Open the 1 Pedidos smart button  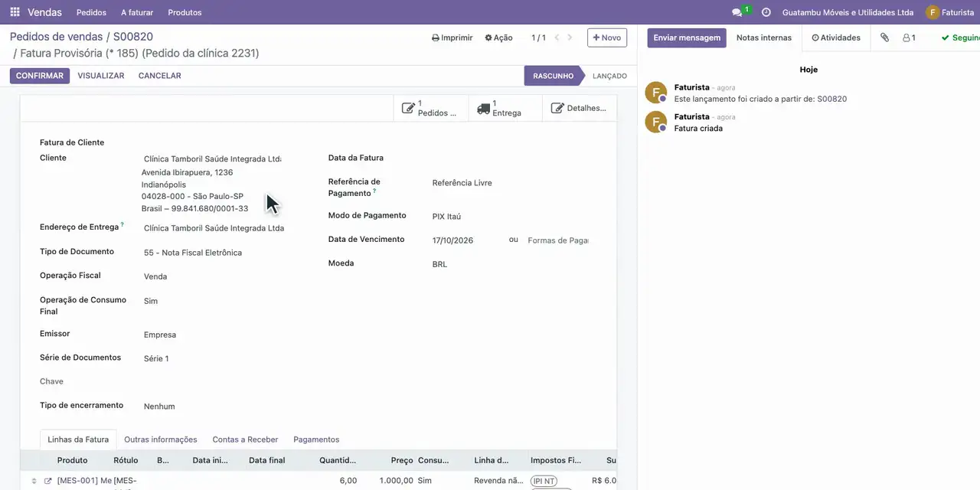430,108
